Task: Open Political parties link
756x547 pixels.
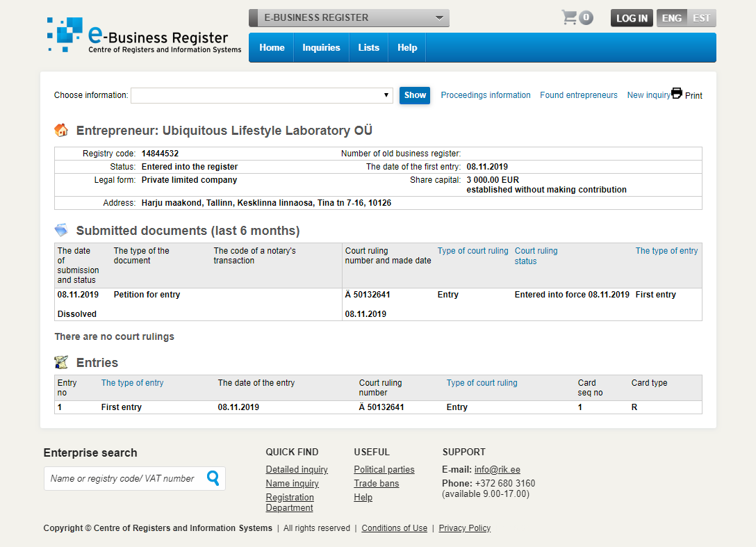Action: click(x=384, y=469)
